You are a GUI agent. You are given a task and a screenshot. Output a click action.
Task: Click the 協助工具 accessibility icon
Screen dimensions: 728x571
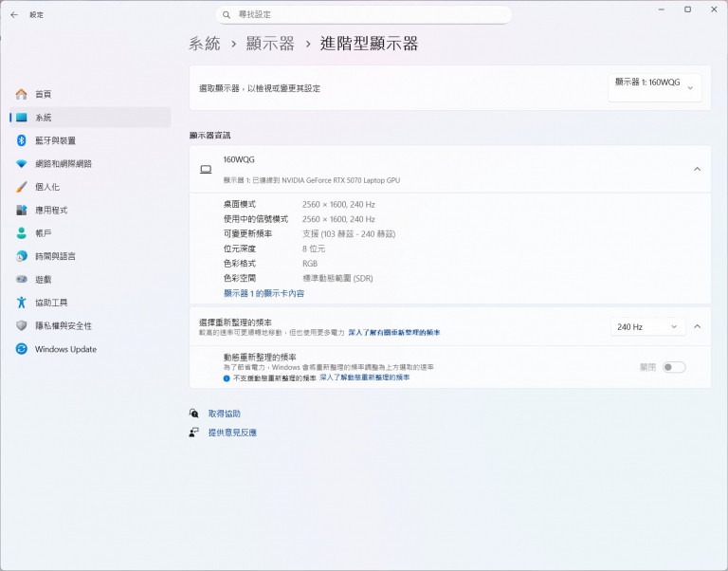(21, 303)
